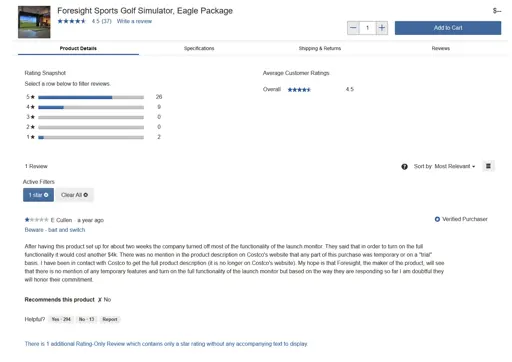Go to the Reviews tab
The width and height of the screenshot is (512, 362).
point(441,48)
